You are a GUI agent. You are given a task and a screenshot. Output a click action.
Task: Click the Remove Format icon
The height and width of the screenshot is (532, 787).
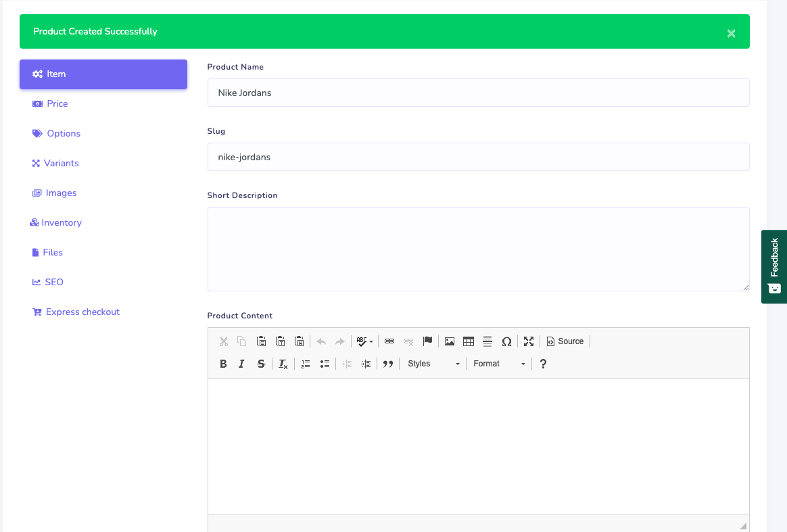pos(283,364)
